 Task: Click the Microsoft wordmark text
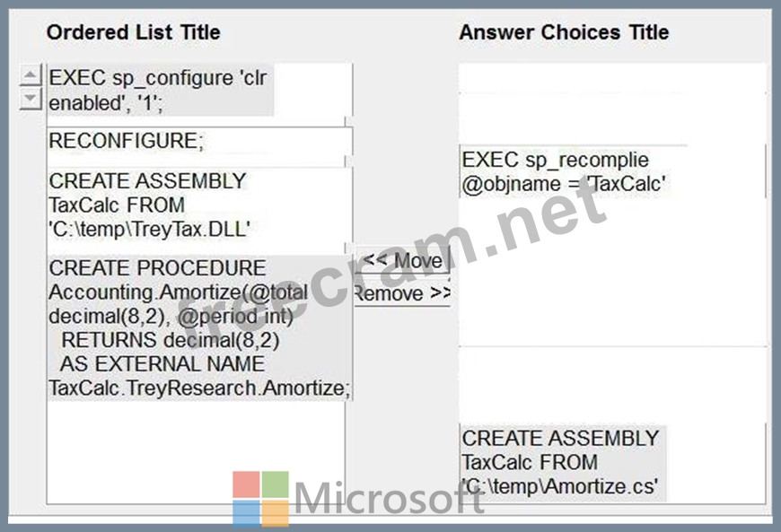pyautogui.click(x=389, y=499)
